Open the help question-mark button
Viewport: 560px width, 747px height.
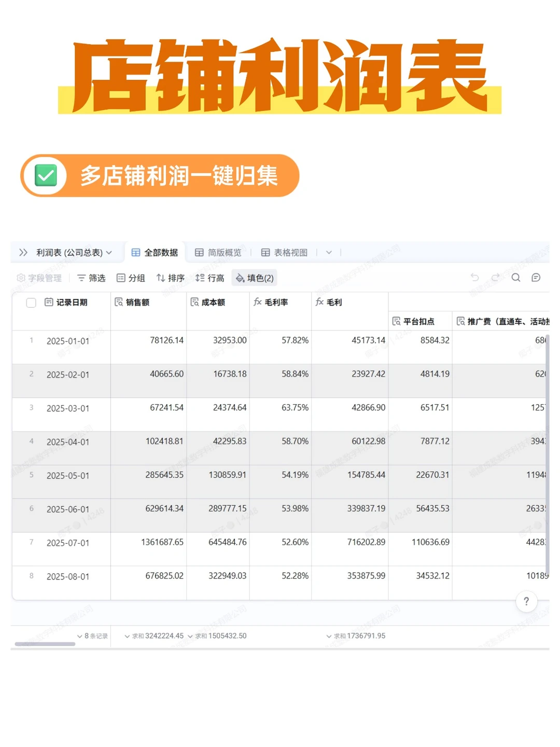pyautogui.click(x=526, y=601)
